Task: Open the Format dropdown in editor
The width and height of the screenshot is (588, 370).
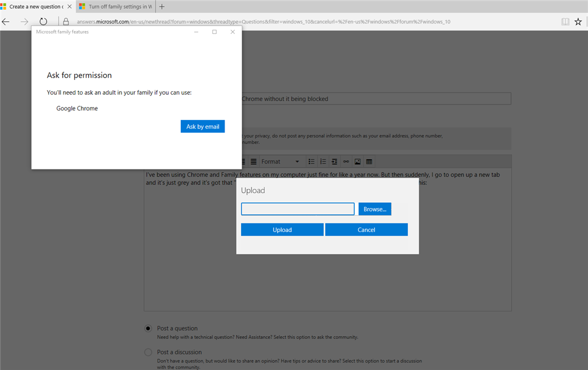Action: [x=280, y=162]
